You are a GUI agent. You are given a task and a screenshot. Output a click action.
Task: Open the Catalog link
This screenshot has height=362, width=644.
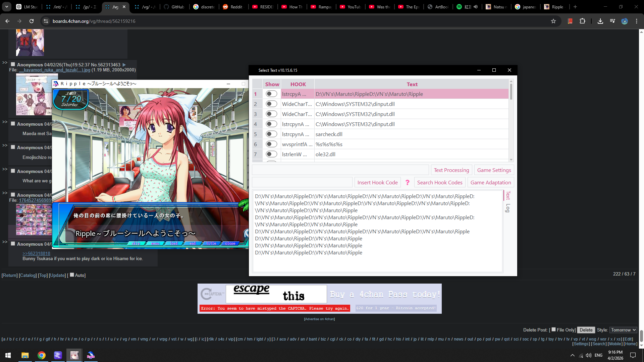(x=28, y=275)
